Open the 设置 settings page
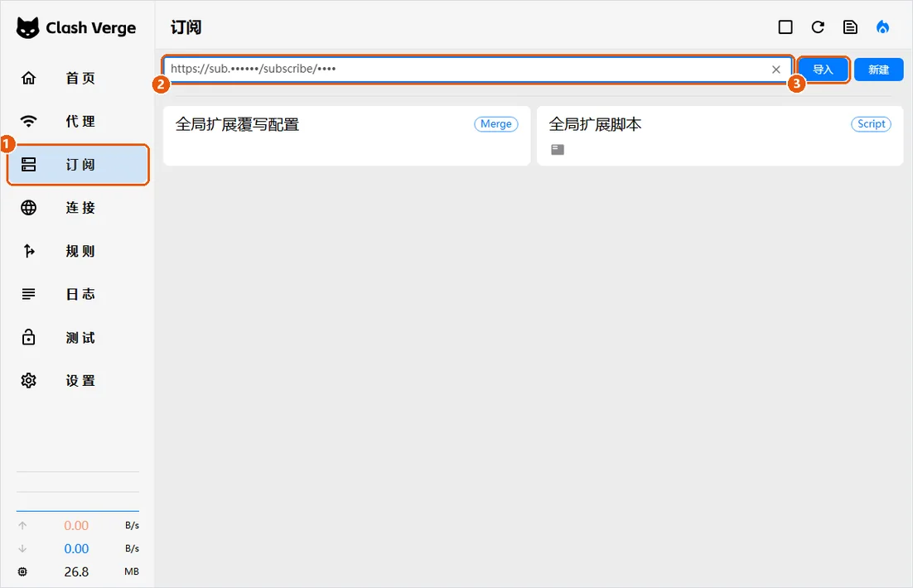 click(79, 381)
